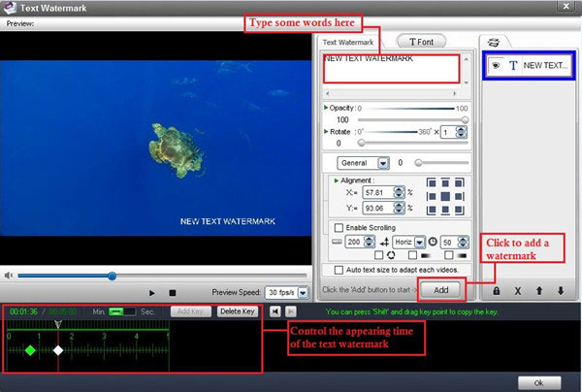Click the clock speed icon
582x392 pixels.
point(433,242)
